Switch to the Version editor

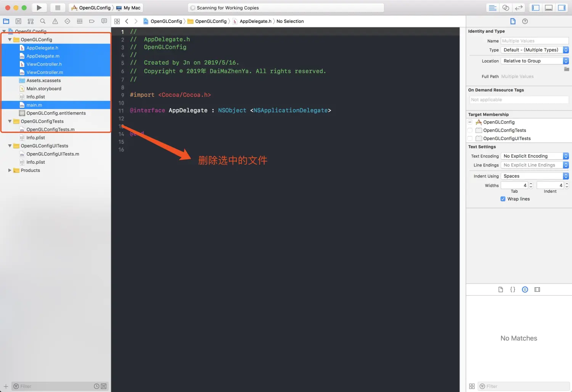pos(519,8)
